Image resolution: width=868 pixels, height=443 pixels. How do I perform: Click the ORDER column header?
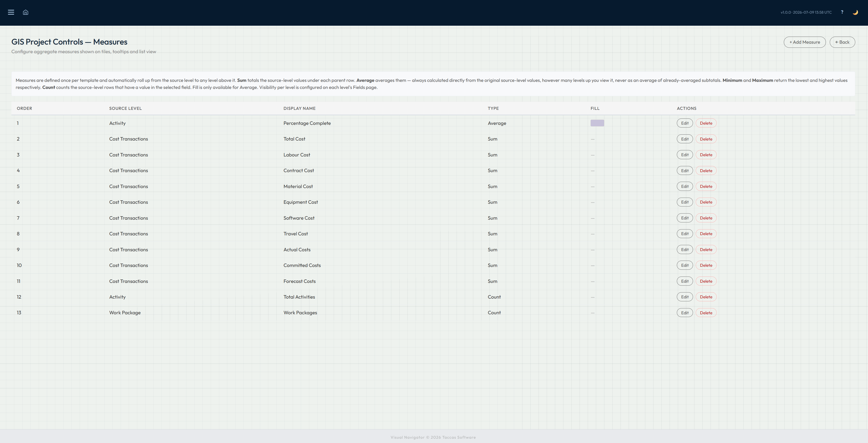24,108
